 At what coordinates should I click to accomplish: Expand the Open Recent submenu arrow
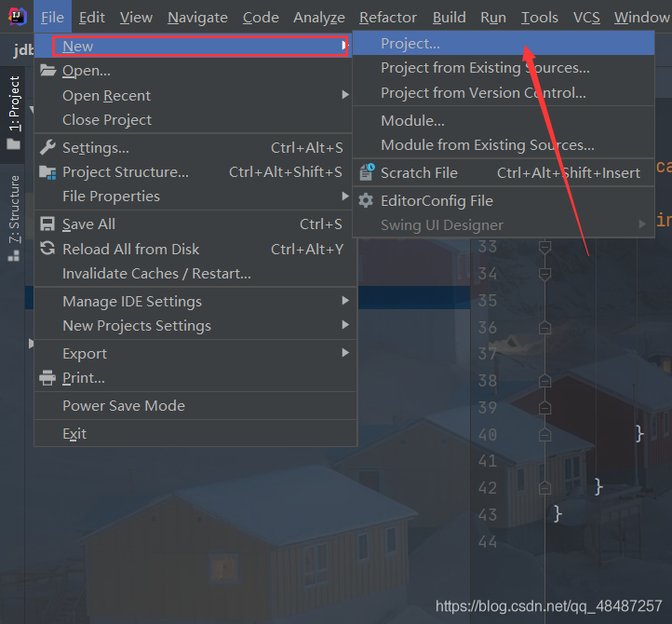345,95
